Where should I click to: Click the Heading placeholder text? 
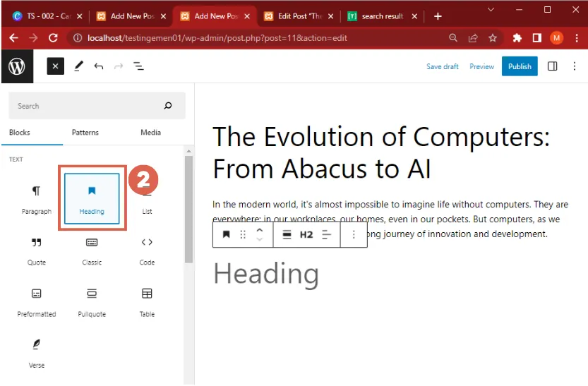click(266, 274)
